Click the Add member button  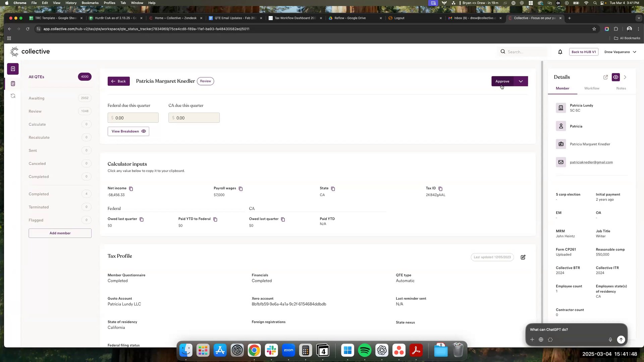point(60,233)
